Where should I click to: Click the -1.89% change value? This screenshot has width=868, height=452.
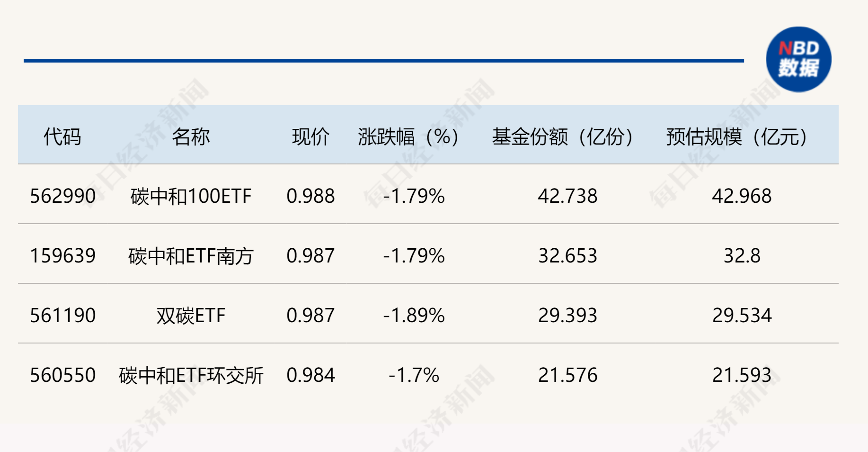point(414,316)
